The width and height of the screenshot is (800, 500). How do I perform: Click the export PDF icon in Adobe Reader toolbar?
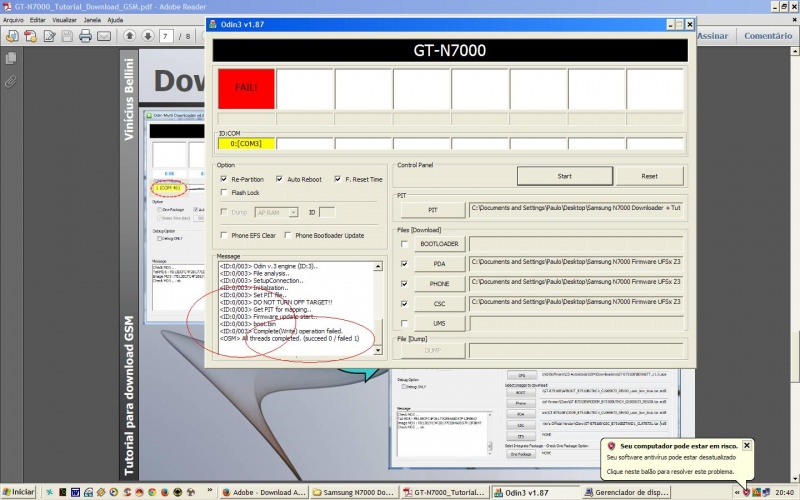point(12,36)
